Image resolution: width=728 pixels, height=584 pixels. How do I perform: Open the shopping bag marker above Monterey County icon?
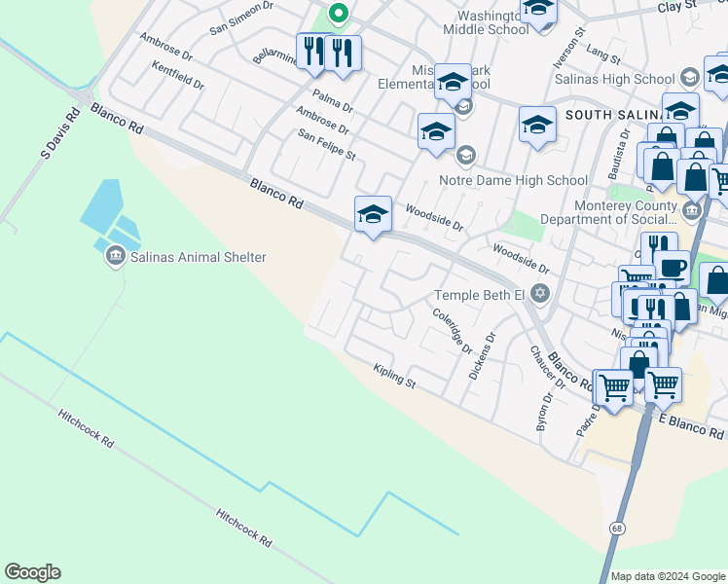pyautogui.click(x=695, y=181)
